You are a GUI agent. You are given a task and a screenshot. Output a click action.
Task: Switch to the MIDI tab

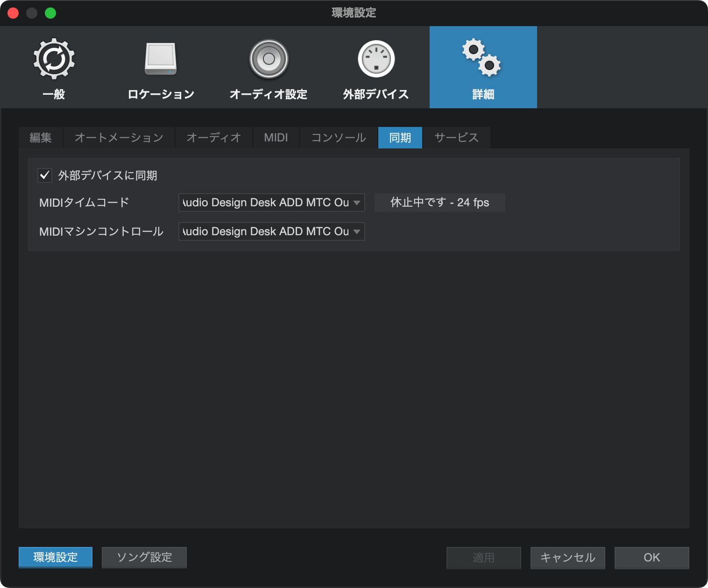point(276,138)
